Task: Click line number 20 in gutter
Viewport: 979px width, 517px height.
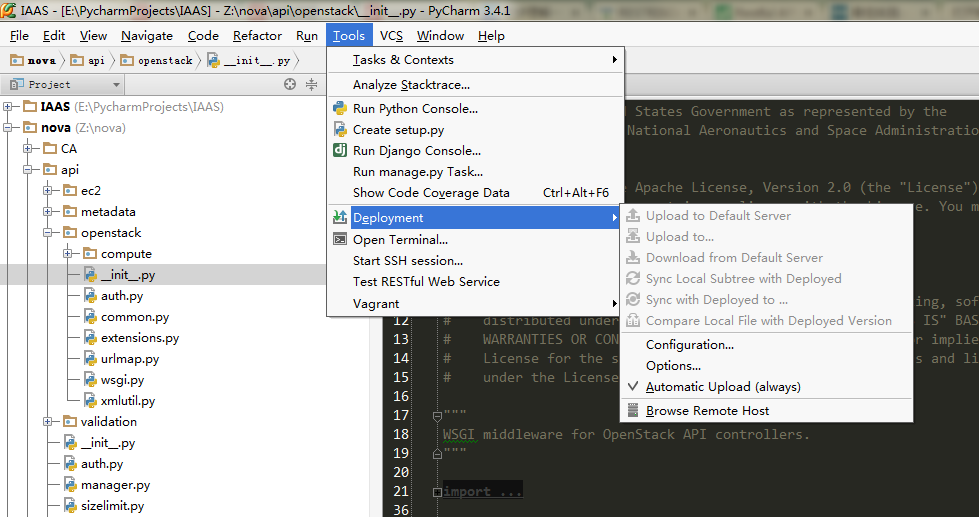Action: [401, 472]
